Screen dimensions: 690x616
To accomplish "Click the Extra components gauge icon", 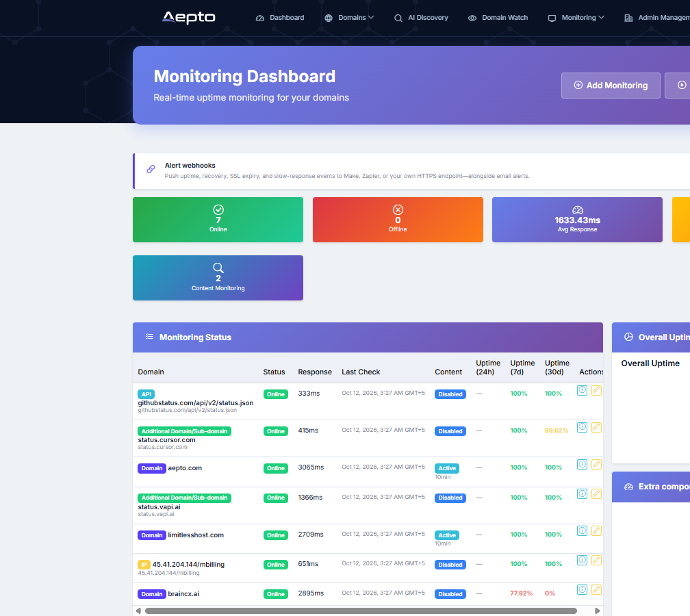I will 628,487.
